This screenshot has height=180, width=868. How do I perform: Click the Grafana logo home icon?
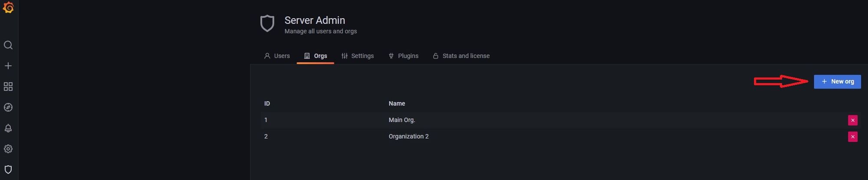click(8, 8)
